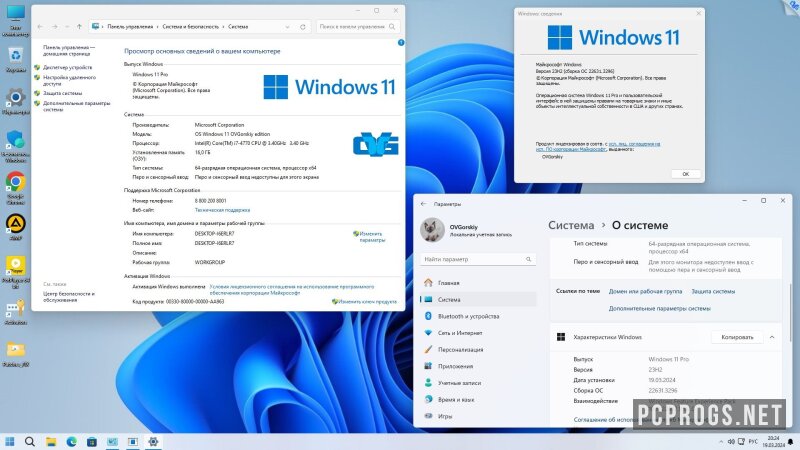The height and width of the screenshot is (450, 800).
Task: Click the Копировать button in Settings
Action: (737, 337)
